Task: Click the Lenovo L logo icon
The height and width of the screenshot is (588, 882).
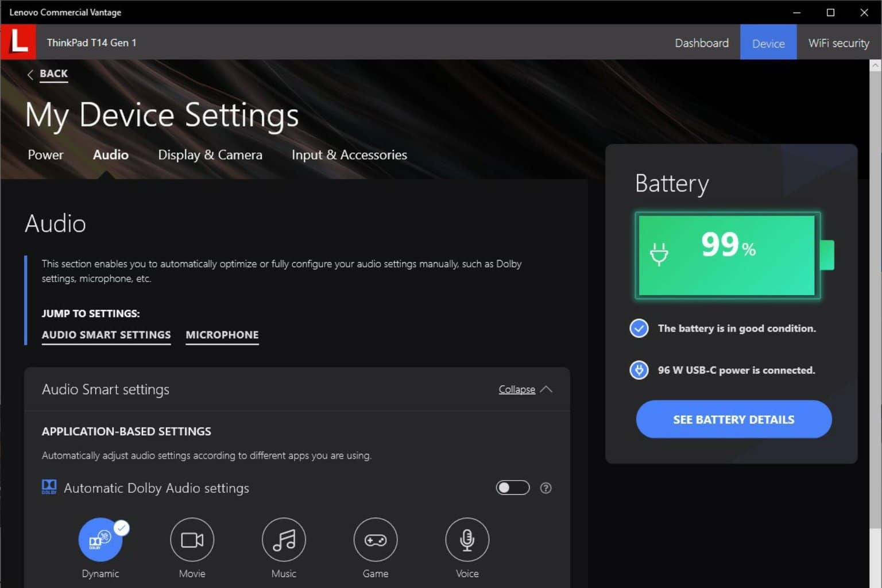Action: point(18,42)
